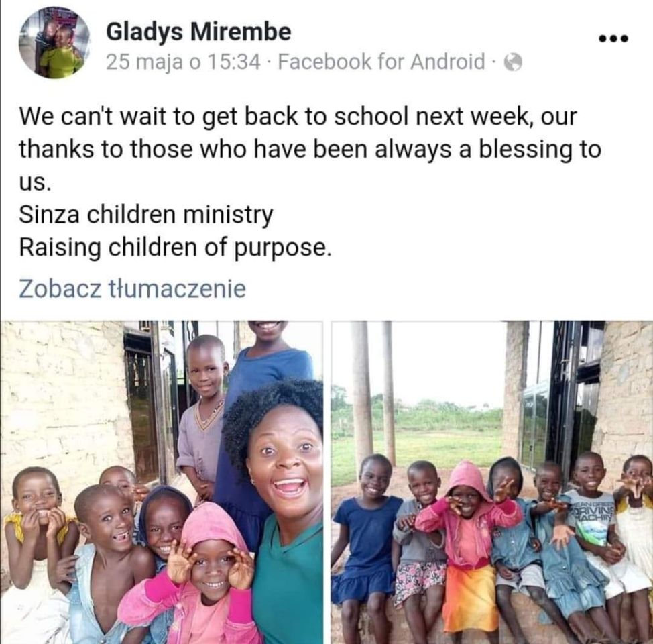Click the "Facebook for Android" source link
Screen dimensions: 653x644
(380, 62)
